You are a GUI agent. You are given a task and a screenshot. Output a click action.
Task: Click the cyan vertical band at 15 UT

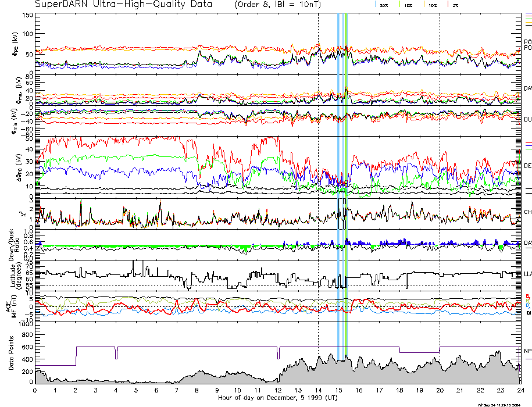[x=338, y=174]
